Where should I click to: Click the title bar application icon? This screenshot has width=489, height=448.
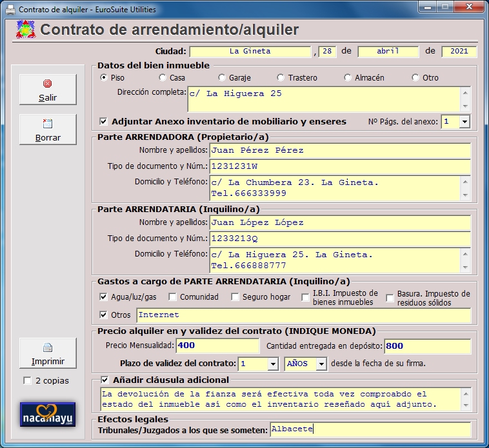click(x=10, y=10)
